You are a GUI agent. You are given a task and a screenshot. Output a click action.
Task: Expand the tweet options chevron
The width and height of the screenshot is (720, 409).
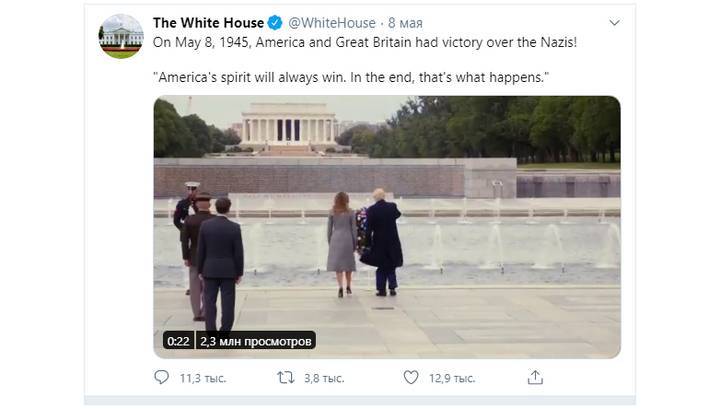tap(614, 22)
